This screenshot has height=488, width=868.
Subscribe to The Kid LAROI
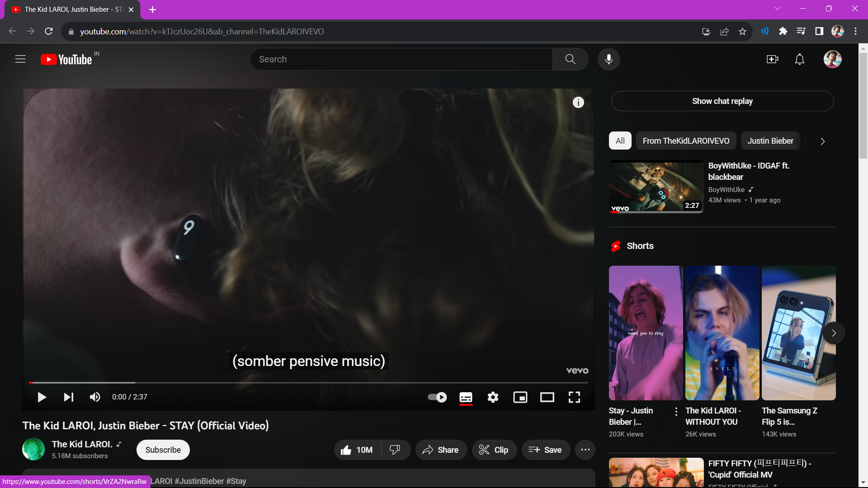pyautogui.click(x=163, y=450)
